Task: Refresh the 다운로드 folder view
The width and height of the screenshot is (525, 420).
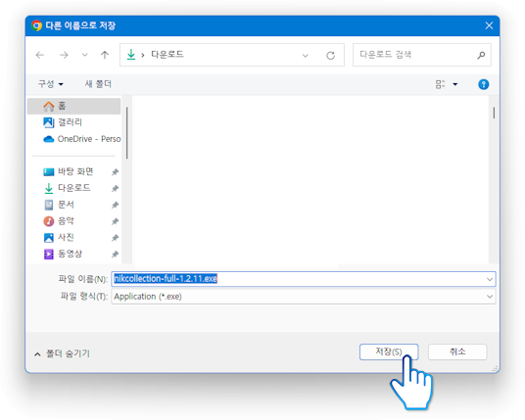Action: (x=330, y=56)
